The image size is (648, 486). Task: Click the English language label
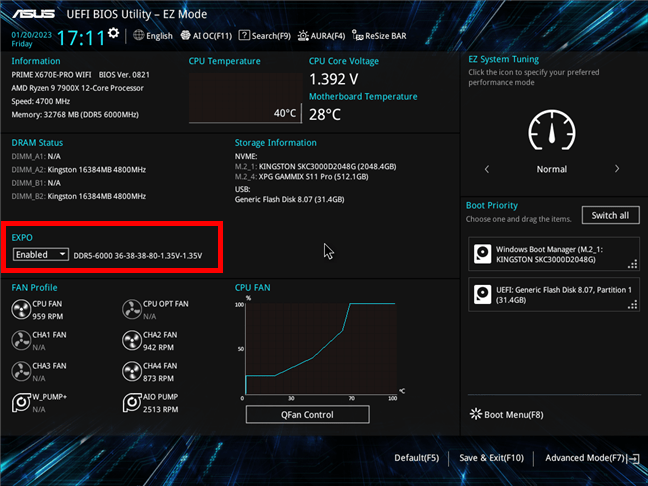159,36
